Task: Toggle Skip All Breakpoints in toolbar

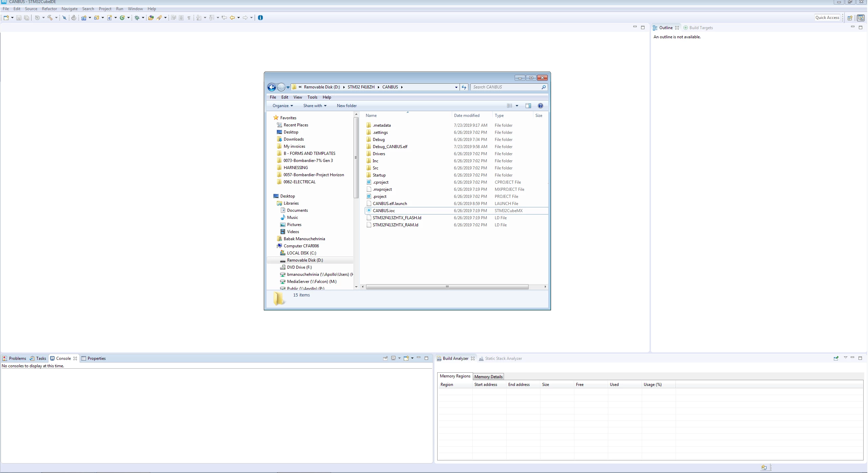Action: 64,18
